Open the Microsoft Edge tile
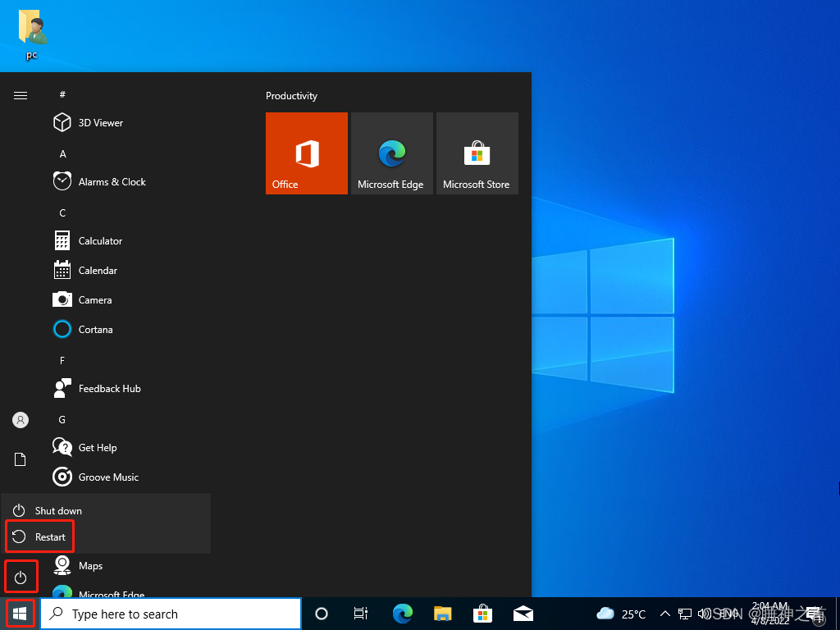This screenshot has width=840, height=630. pos(391,153)
